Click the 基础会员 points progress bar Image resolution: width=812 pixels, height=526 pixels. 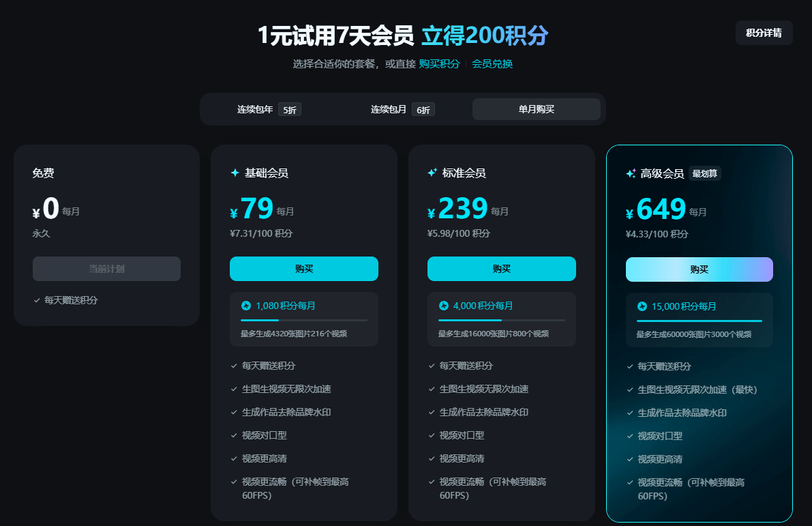pos(304,320)
